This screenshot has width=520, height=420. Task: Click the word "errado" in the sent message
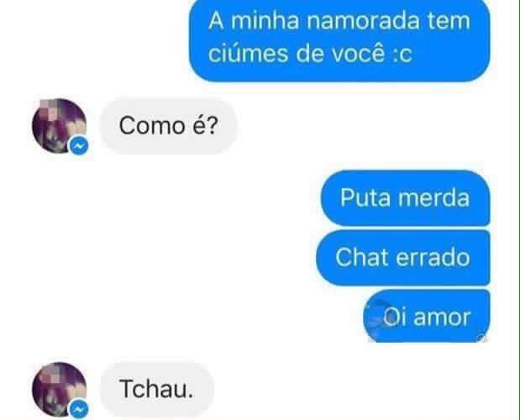(433, 258)
